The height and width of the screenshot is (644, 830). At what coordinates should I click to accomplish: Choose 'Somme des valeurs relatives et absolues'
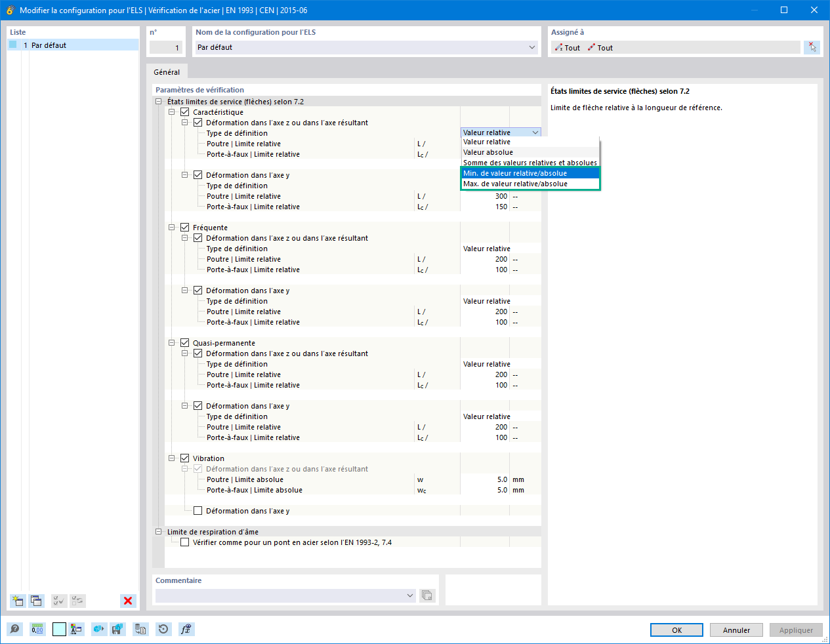(530, 163)
